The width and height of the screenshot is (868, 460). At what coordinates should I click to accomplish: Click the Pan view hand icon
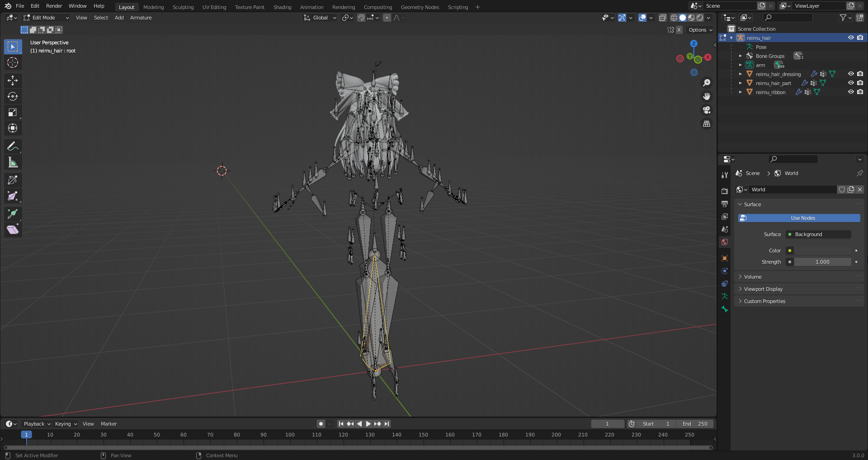(707, 96)
